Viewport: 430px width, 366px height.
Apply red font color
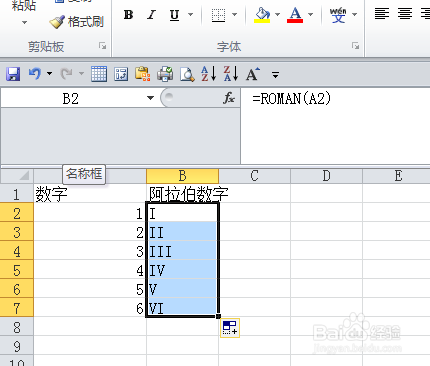click(295, 15)
